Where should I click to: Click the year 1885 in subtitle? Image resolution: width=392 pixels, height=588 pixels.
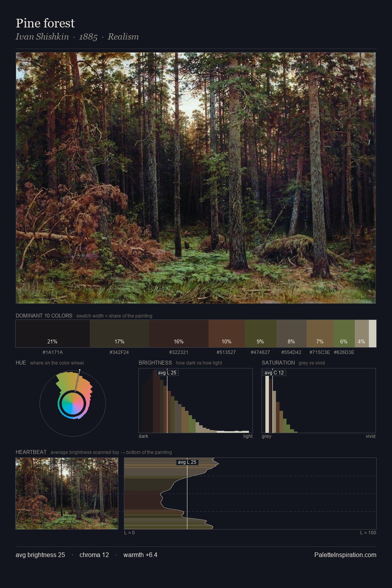pyautogui.click(x=88, y=37)
